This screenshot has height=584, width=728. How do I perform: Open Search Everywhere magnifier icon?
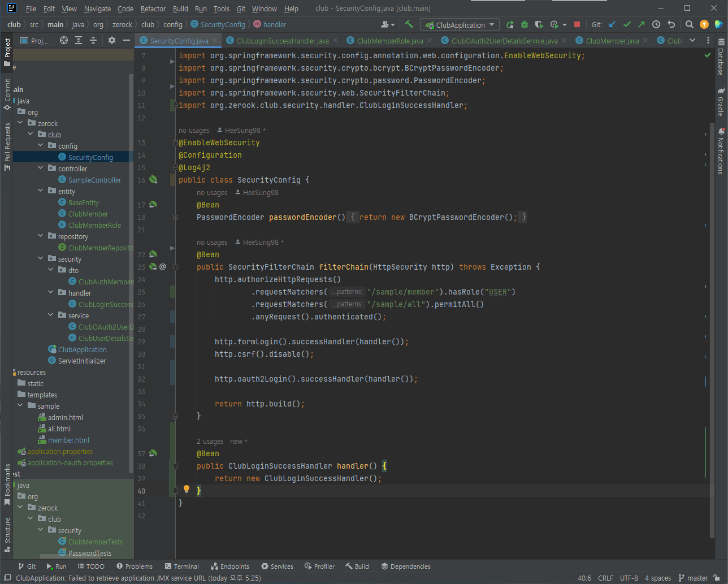pyautogui.click(x=689, y=24)
